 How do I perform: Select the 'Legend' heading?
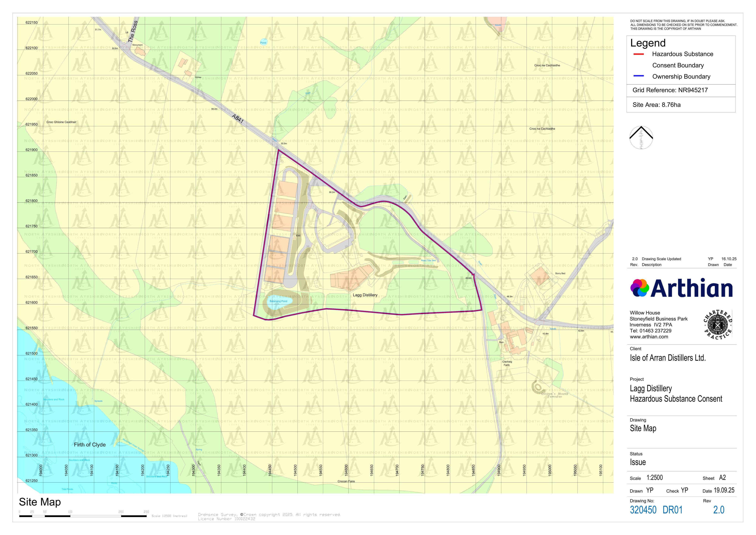648,43
